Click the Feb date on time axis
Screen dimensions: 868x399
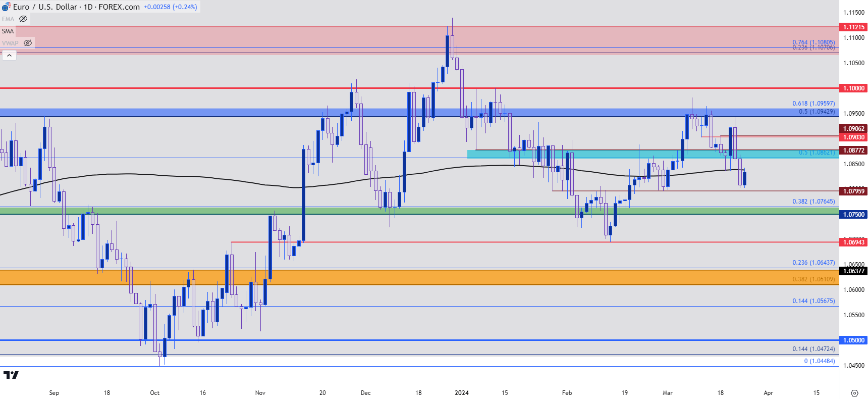[x=567, y=393]
